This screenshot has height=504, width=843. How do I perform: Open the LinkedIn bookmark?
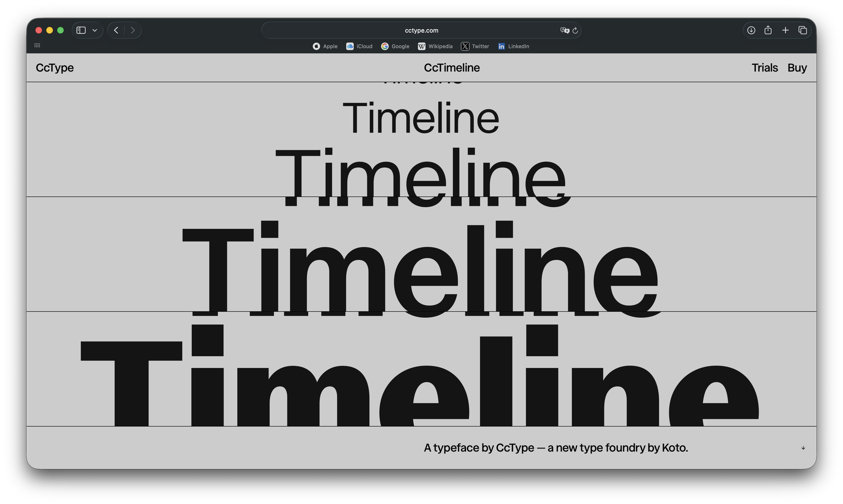pyautogui.click(x=513, y=46)
